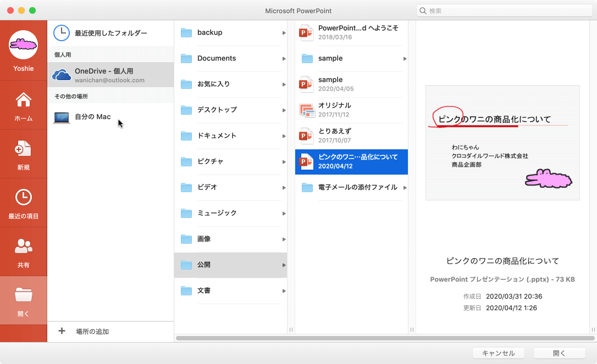Click the 2018/03/16 date text
Viewport: 597px width, 364px height.
tap(335, 37)
